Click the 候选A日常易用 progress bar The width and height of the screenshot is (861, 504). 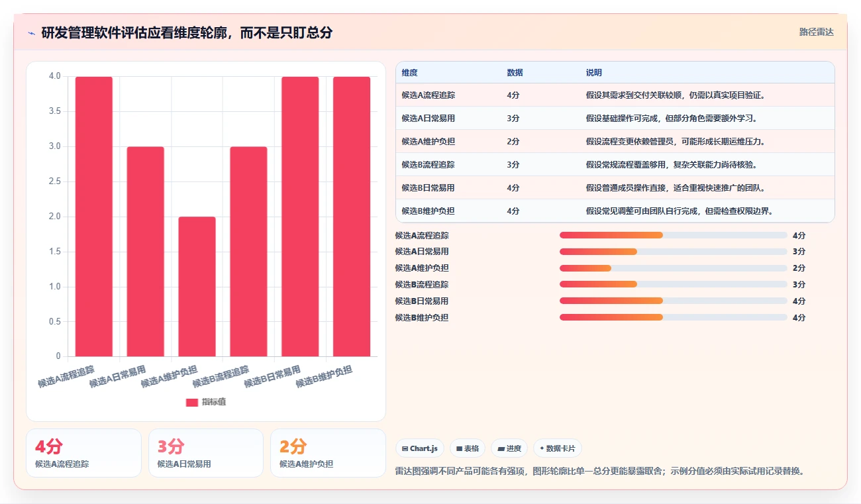pos(674,252)
